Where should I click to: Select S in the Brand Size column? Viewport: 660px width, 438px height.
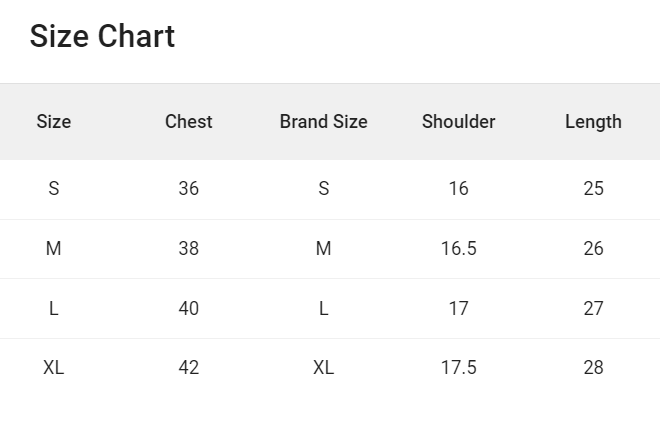[x=323, y=189]
